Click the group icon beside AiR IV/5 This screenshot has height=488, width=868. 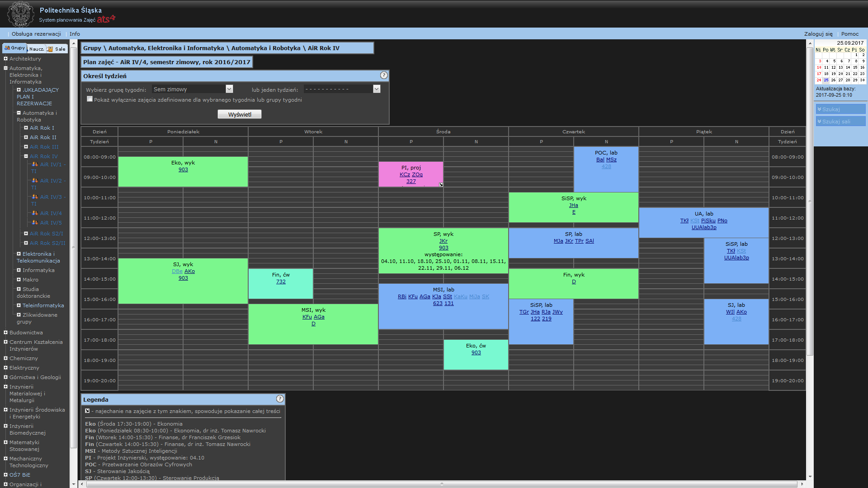point(35,223)
